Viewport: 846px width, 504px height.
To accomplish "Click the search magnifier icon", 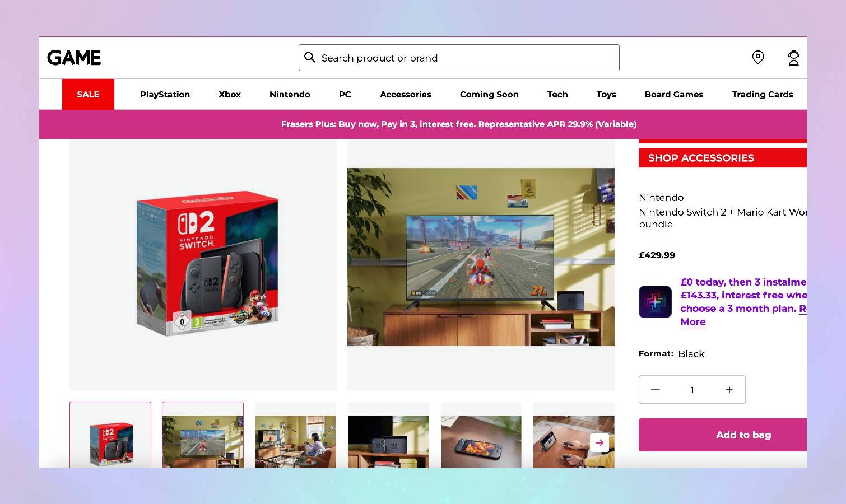I will tap(310, 57).
